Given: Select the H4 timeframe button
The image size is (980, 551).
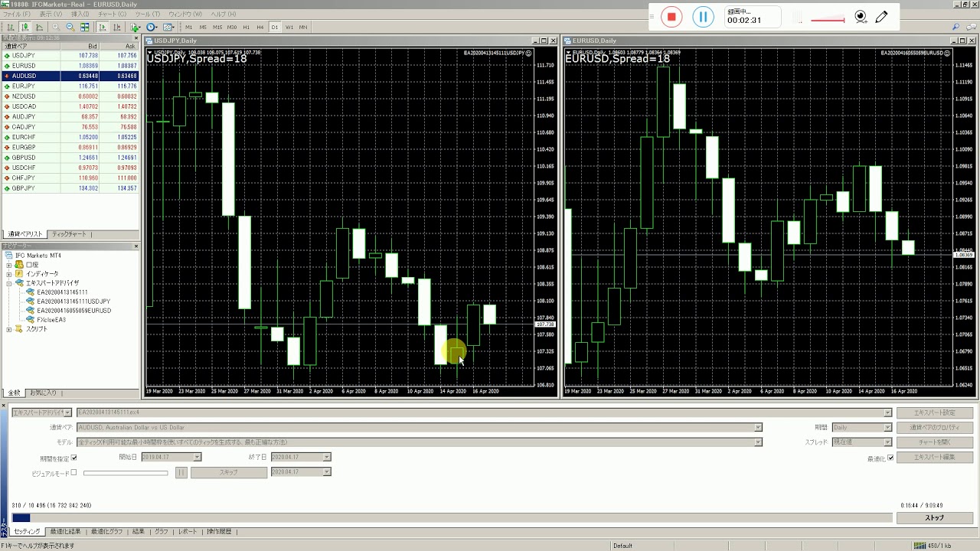Looking at the screenshot, I should coord(260,27).
